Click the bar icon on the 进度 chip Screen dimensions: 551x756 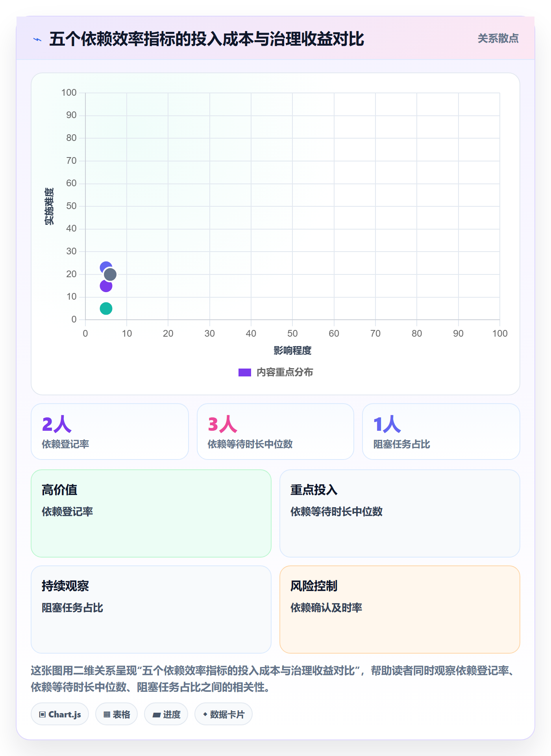click(157, 715)
